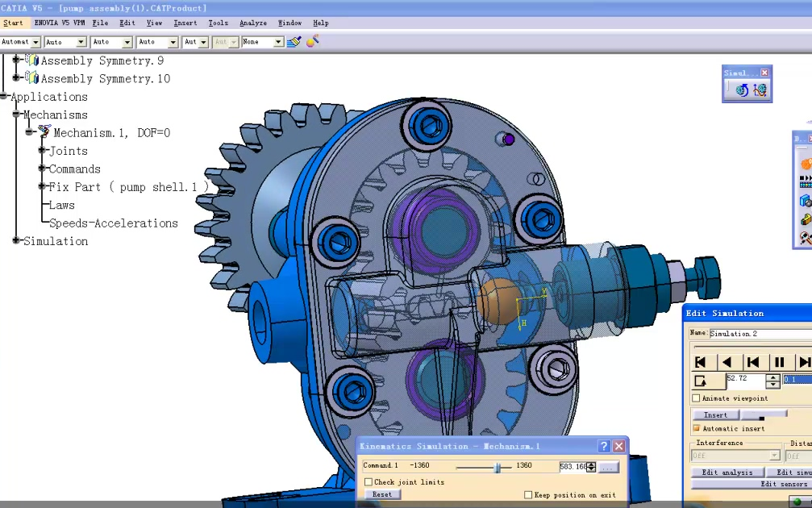Screen dimensions: 812x508
Task: Click the 52.72 time value spinner arrows
Action: tap(772, 381)
